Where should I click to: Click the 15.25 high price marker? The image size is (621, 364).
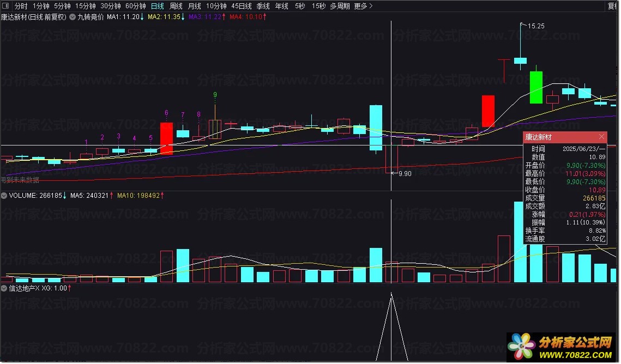point(536,26)
